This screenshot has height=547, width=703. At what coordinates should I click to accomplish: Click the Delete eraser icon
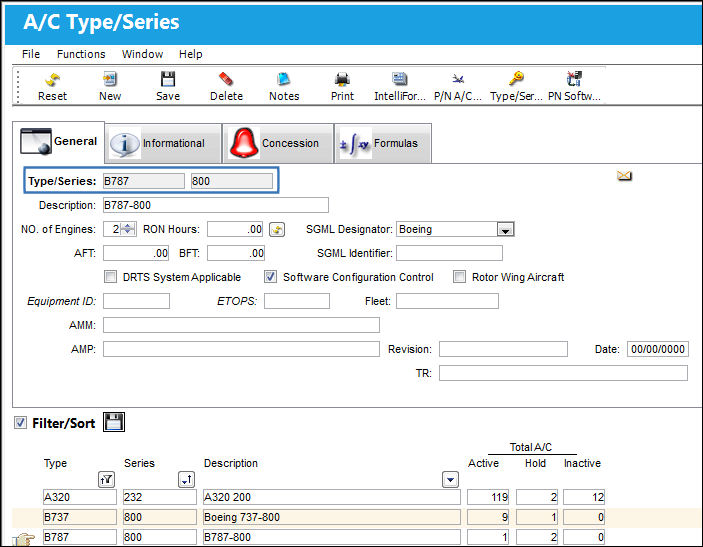[x=226, y=79]
